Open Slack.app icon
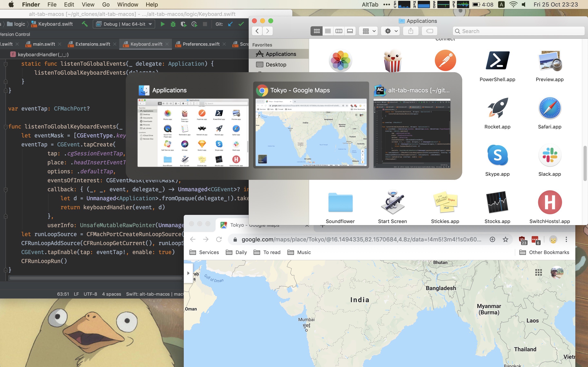Image resolution: width=588 pixels, height=367 pixels. pos(550,155)
